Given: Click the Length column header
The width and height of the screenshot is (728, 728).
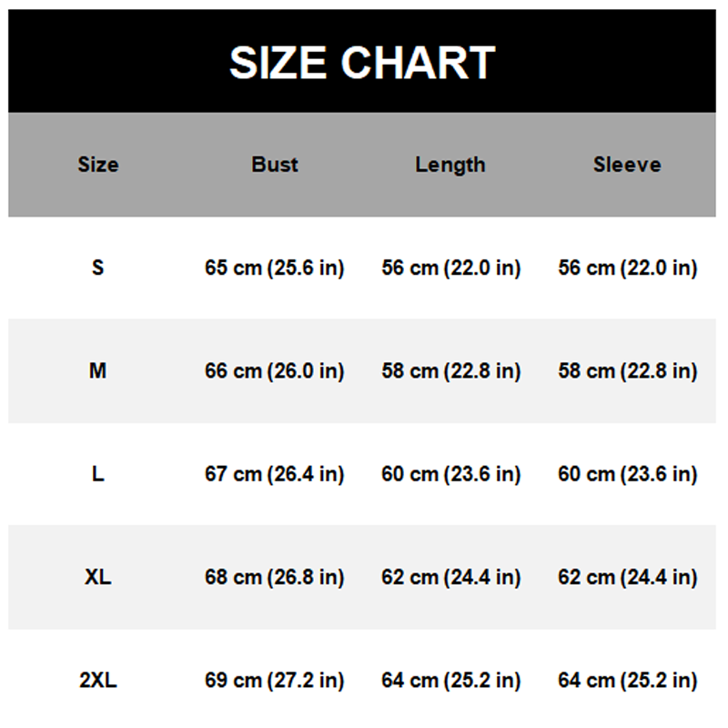Looking at the screenshot, I should (x=450, y=165).
